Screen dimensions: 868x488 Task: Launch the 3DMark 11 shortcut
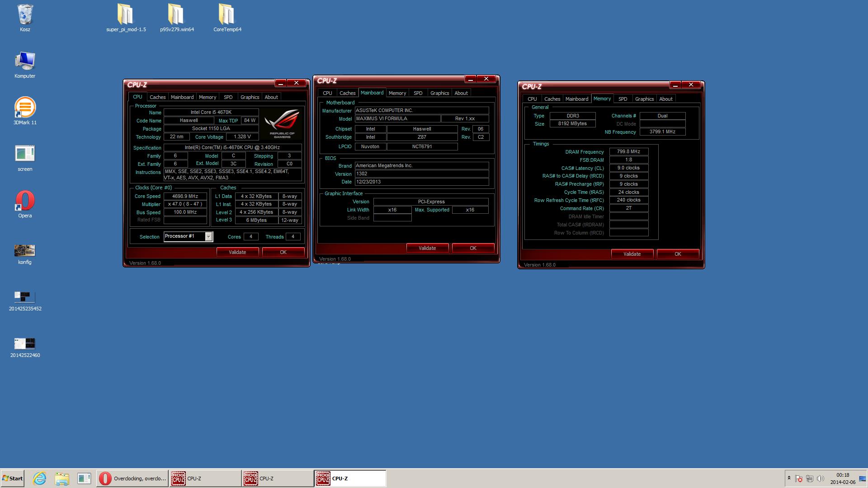[25, 111]
